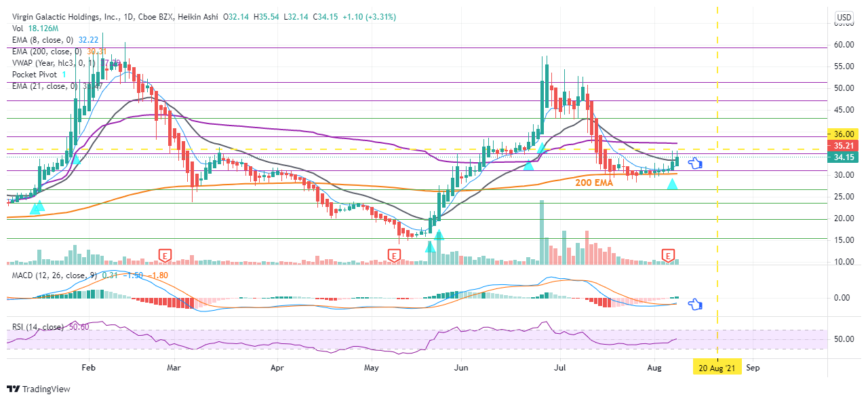Click the earnings E marker in August

click(669, 255)
